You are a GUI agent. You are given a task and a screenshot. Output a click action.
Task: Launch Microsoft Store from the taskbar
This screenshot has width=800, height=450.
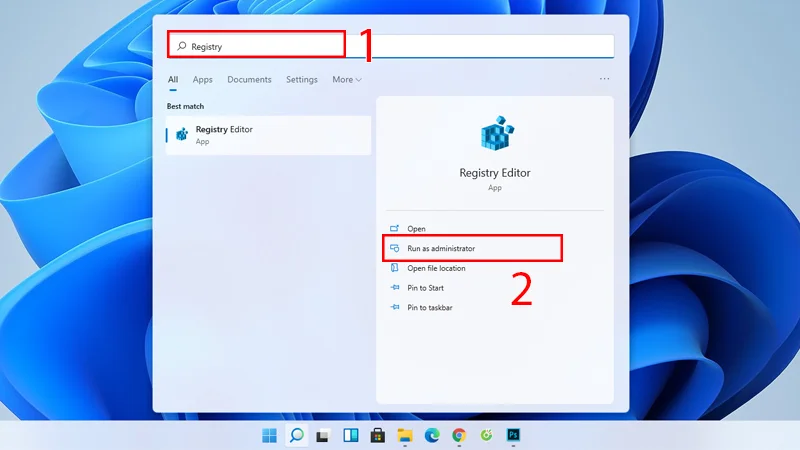pyautogui.click(x=378, y=435)
